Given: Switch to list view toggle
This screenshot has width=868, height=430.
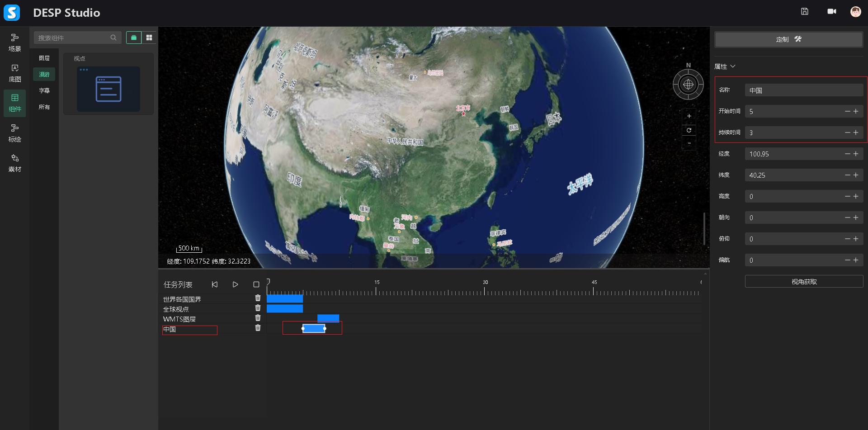Looking at the screenshot, I should [134, 38].
